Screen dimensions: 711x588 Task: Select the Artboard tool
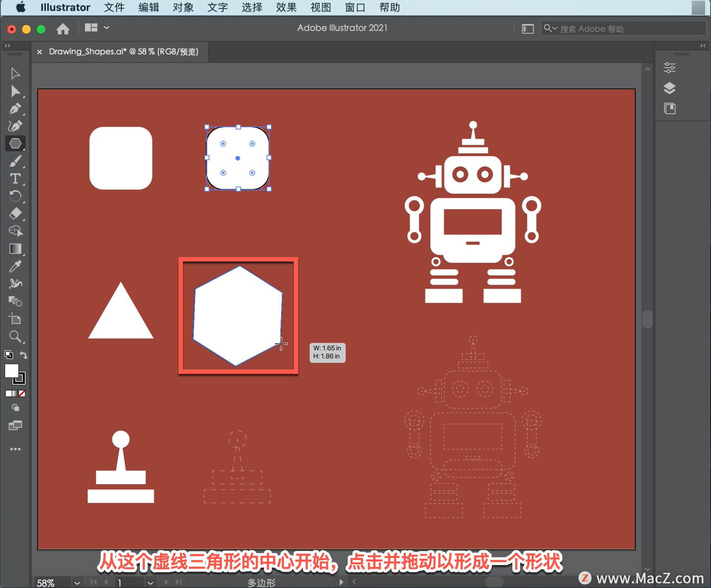point(15,319)
